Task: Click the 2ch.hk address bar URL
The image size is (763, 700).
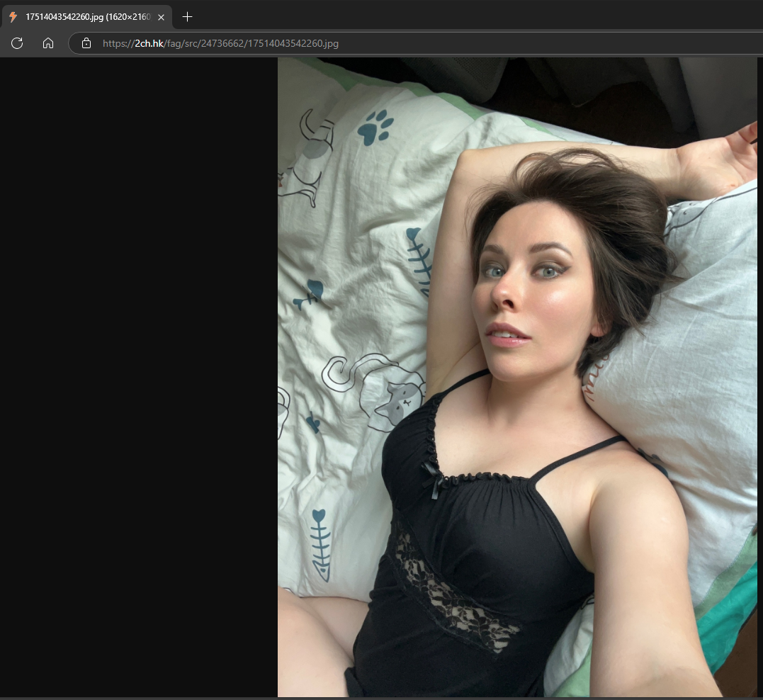Action: click(x=220, y=43)
